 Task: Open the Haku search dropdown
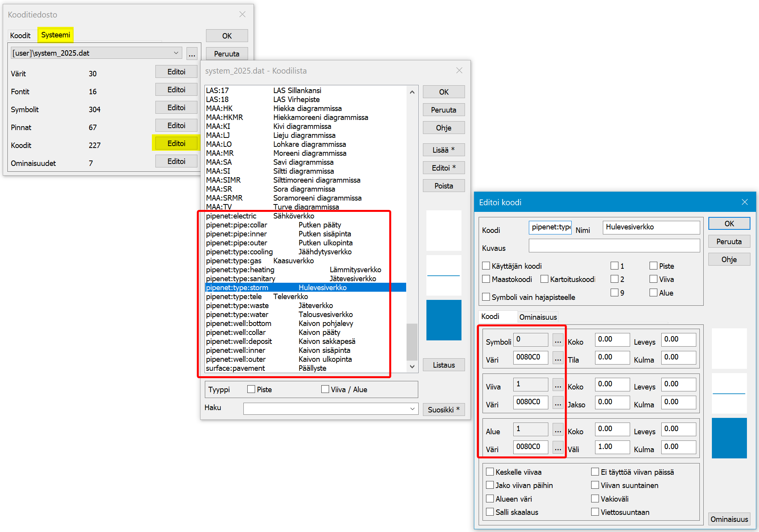click(x=412, y=409)
